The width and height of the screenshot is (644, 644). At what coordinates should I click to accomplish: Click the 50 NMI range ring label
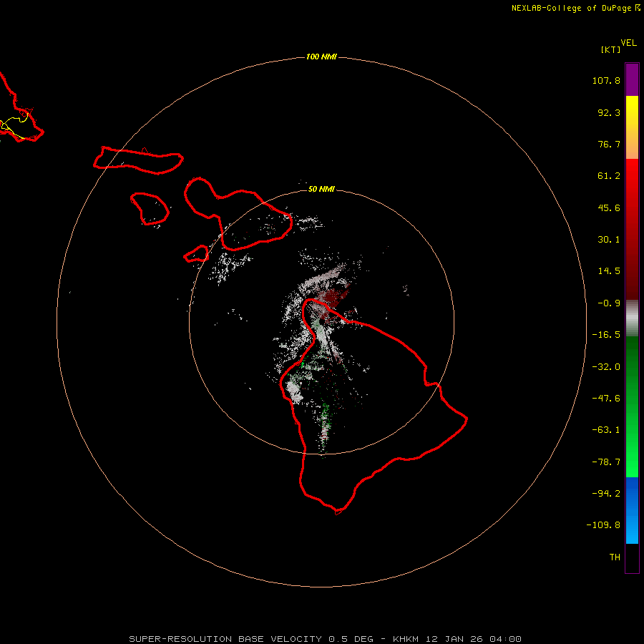[321, 189]
